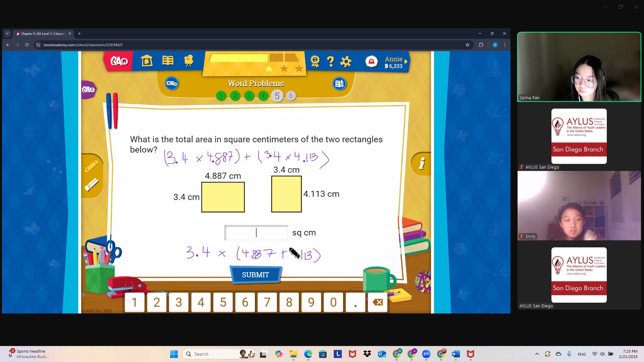Open the browser extensions icon
This screenshot has width=644, height=362.
tap(481, 45)
